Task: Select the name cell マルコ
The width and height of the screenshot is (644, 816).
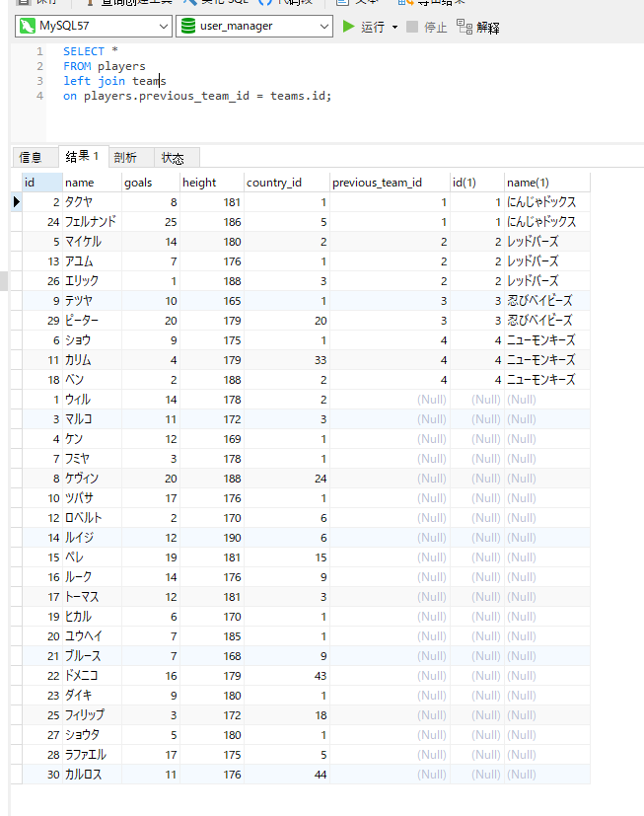Action: 92,419
